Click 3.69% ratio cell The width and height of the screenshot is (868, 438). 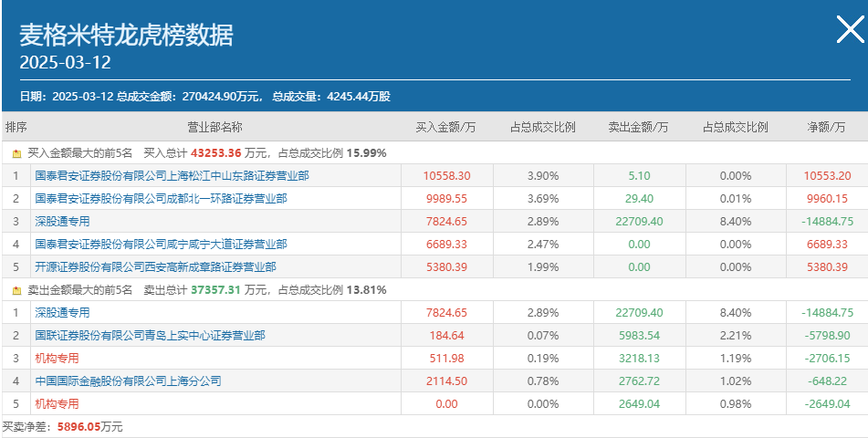pyautogui.click(x=543, y=198)
